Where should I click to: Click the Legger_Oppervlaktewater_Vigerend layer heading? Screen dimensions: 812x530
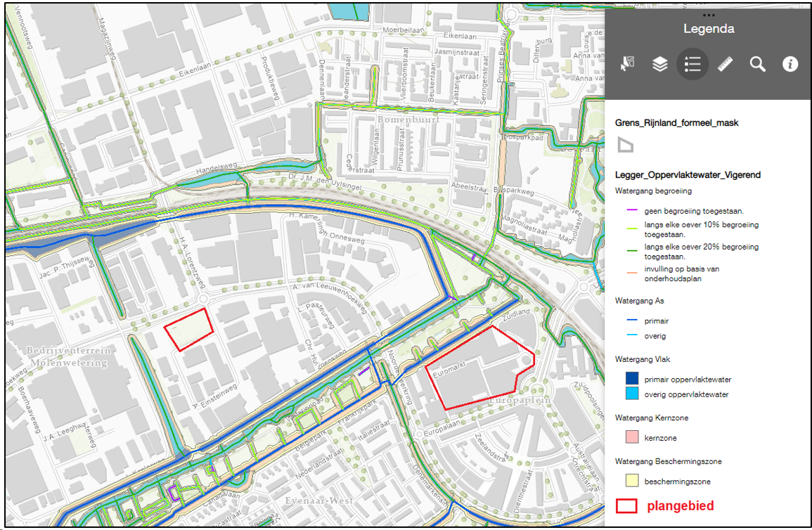687,175
